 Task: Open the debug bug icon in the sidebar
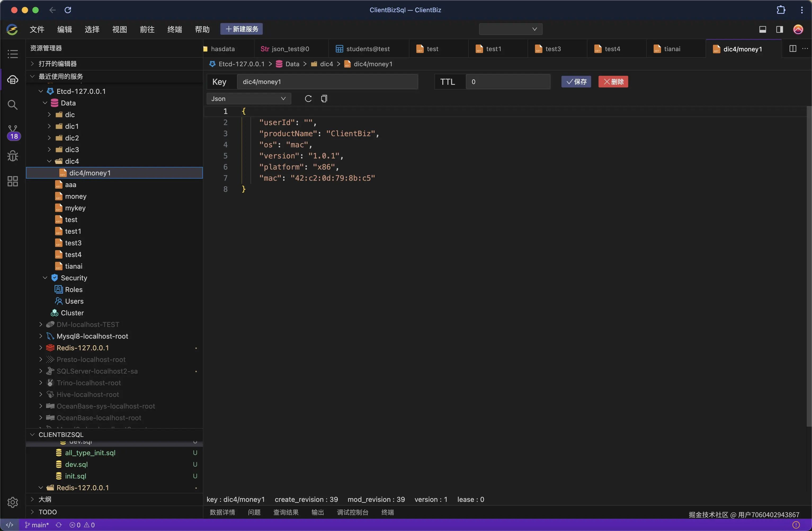click(x=13, y=156)
